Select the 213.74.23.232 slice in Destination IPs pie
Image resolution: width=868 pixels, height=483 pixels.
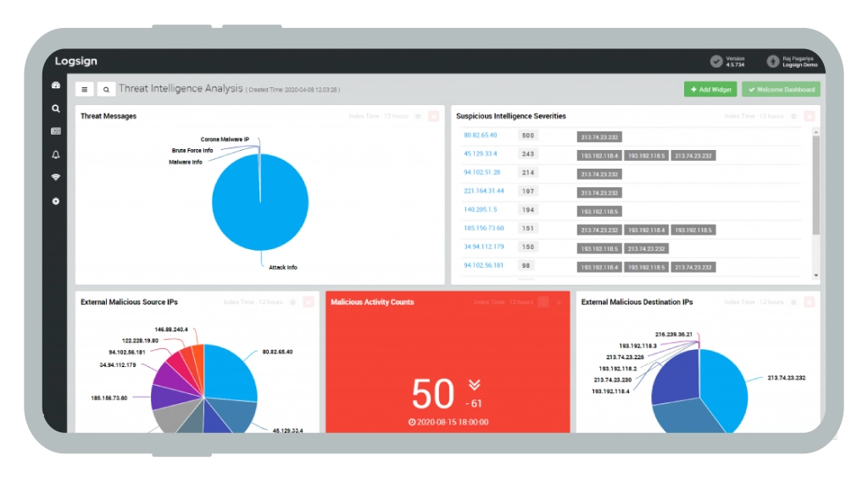[x=726, y=387]
